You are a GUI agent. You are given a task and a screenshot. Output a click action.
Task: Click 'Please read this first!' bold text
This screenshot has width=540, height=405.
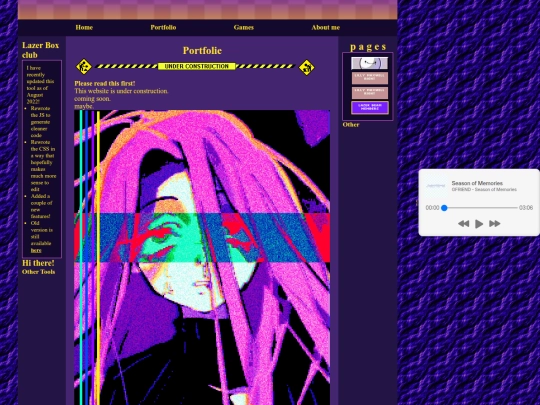105,83
